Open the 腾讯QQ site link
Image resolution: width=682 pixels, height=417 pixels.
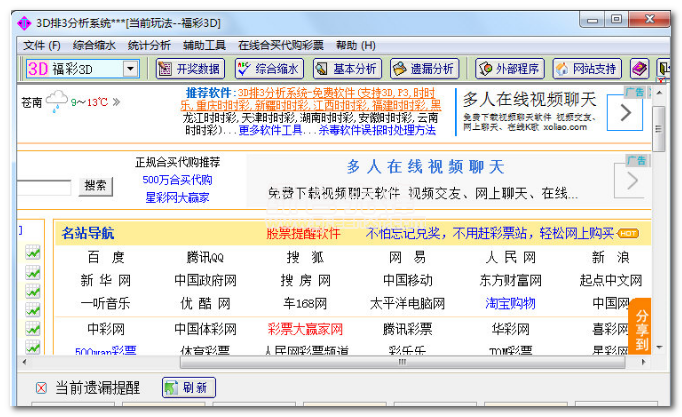[x=205, y=257]
